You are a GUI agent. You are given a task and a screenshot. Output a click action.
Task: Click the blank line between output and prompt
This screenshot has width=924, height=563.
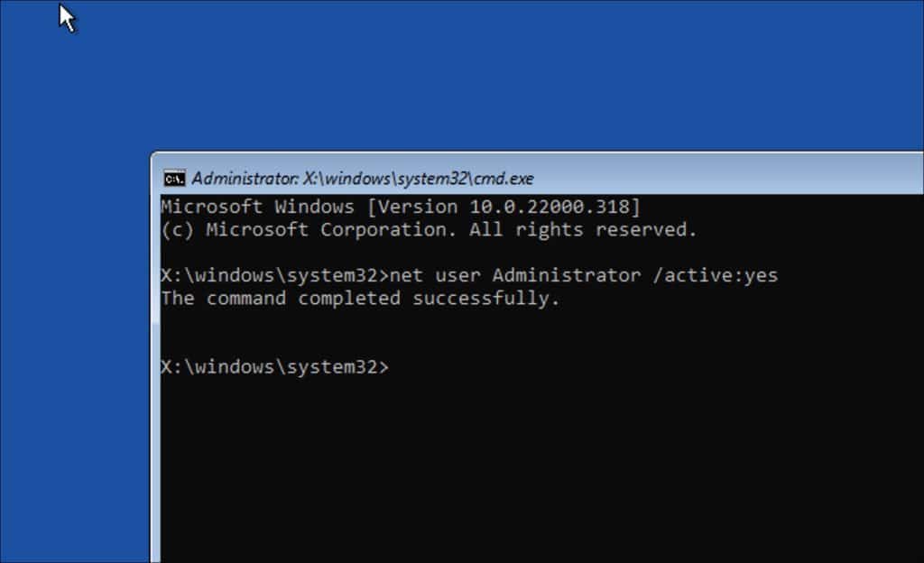click(361, 332)
